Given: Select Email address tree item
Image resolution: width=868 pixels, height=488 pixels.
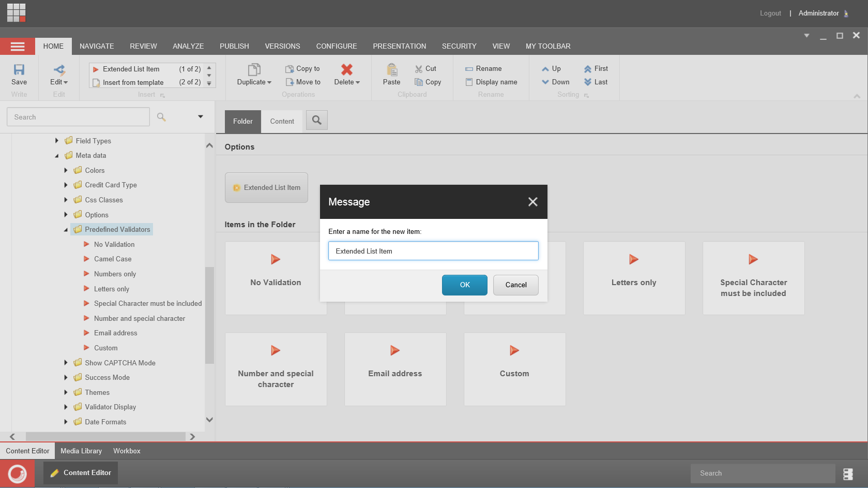Looking at the screenshot, I should (x=115, y=333).
